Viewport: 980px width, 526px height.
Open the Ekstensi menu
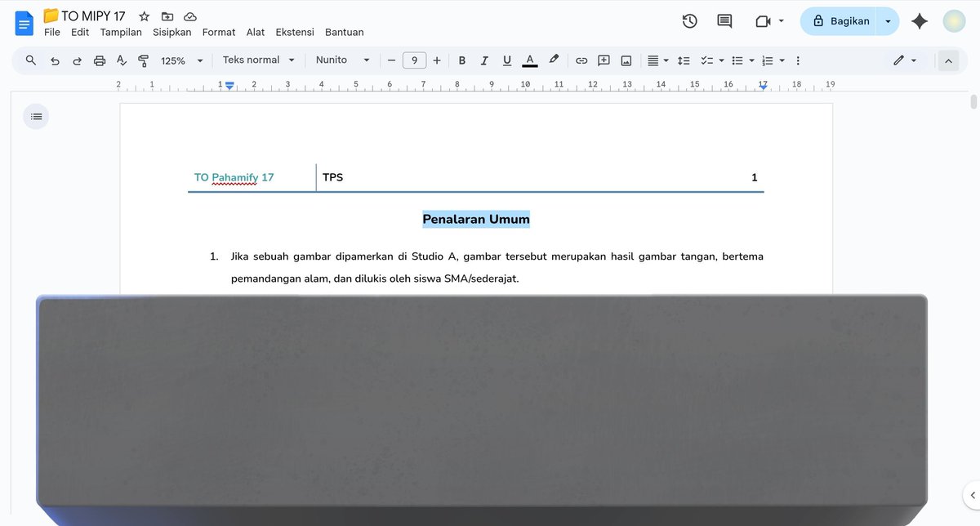[295, 33]
